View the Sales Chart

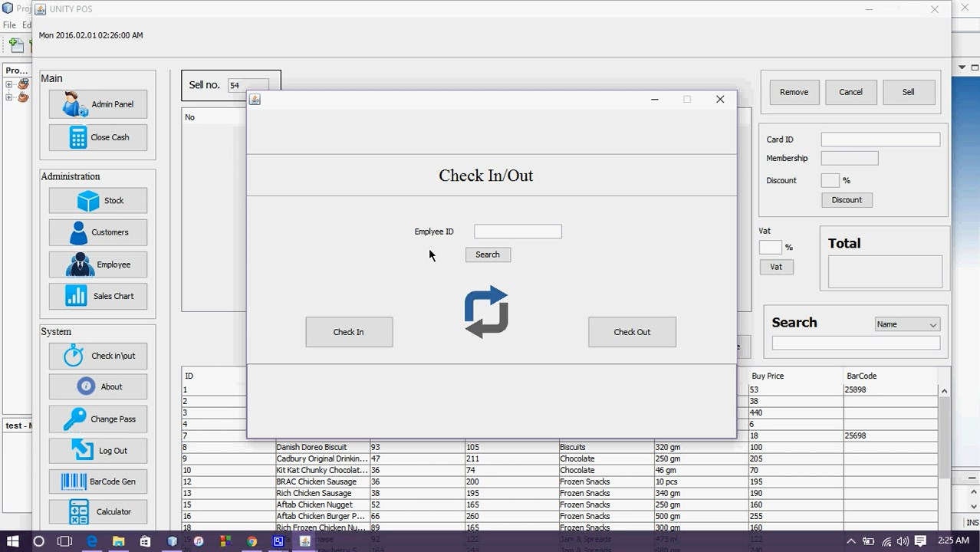point(97,296)
